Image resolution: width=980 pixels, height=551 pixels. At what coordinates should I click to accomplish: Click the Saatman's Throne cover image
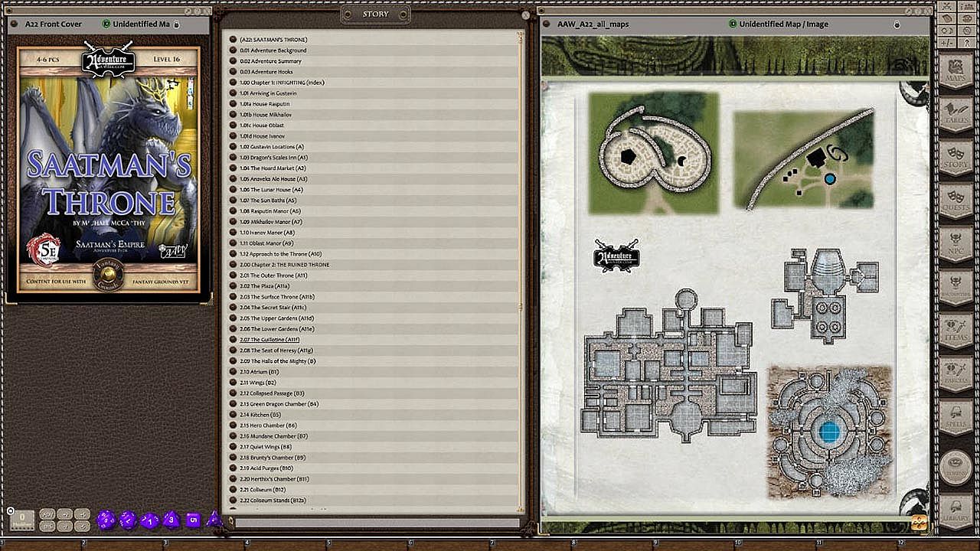pyautogui.click(x=109, y=170)
